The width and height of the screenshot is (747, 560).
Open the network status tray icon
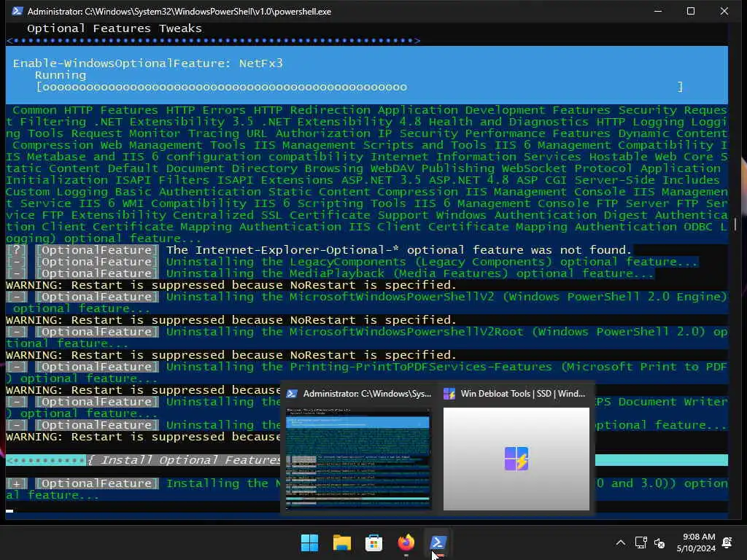click(640, 542)
